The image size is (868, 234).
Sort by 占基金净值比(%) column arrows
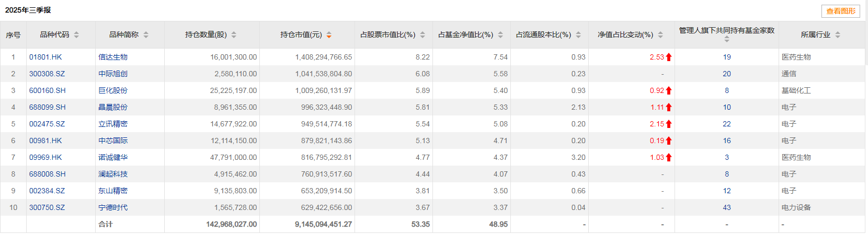500,35
